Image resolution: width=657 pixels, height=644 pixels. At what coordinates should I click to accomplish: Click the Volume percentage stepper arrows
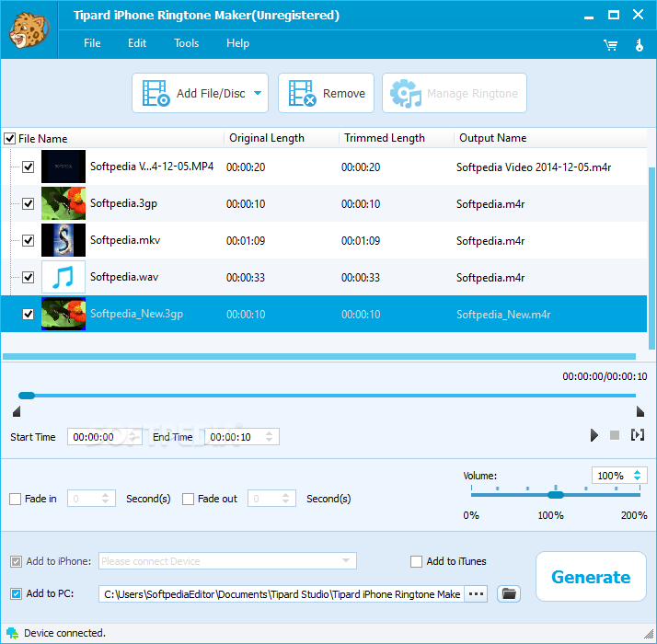coord(638,475)
